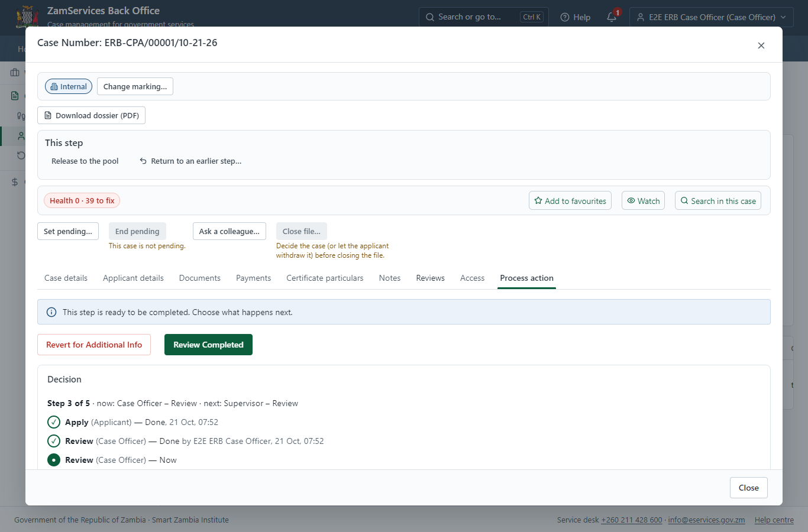
Task: Open the notifications bell in the header
Action: point(612,17)
